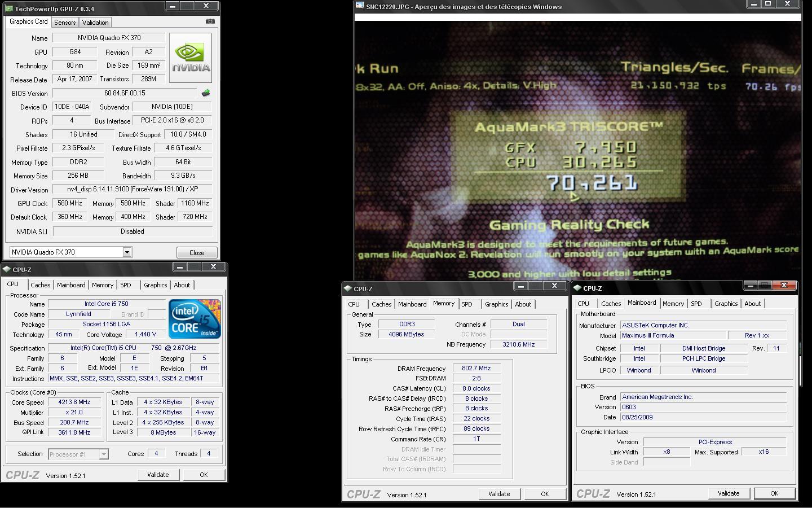Click the Driver Version field in GPU-Z

coord(132,189)
